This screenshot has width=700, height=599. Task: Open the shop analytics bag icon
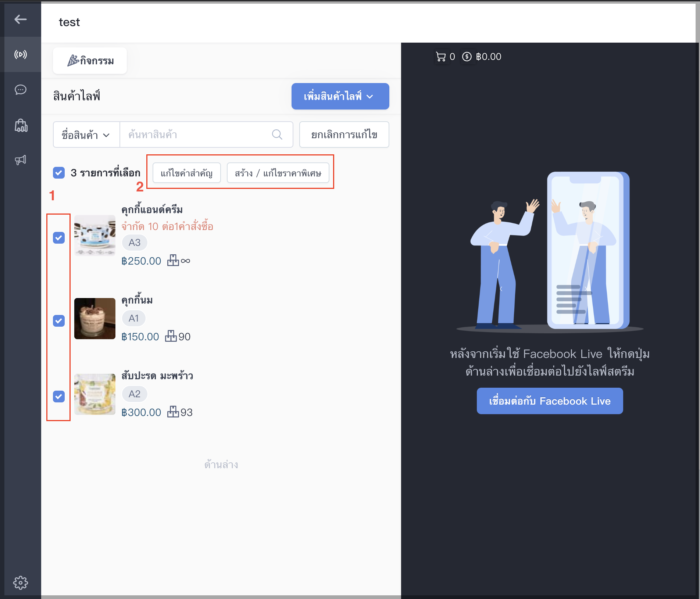coord(21,125)
